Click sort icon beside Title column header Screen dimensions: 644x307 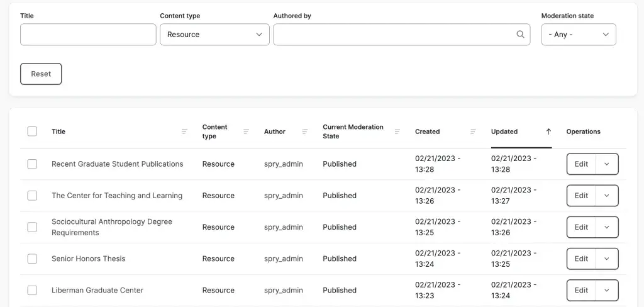[x=184, y=131]
